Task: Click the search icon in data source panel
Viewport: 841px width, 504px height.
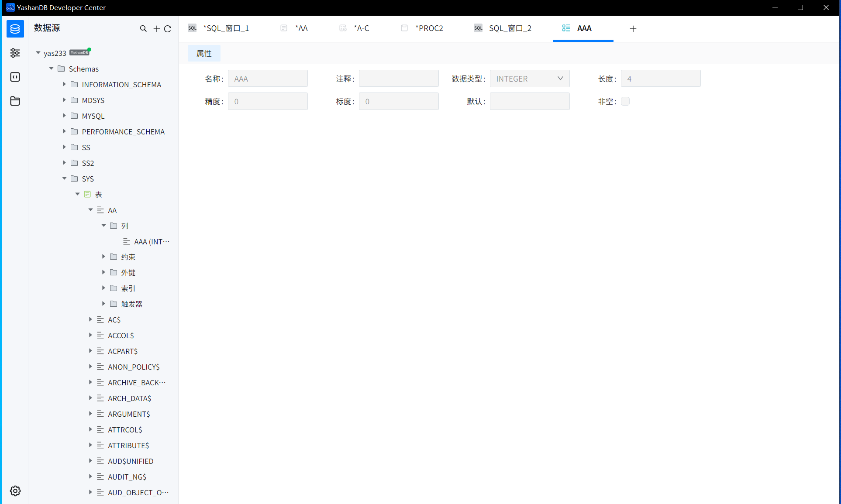Action: [x=143, y=29]
